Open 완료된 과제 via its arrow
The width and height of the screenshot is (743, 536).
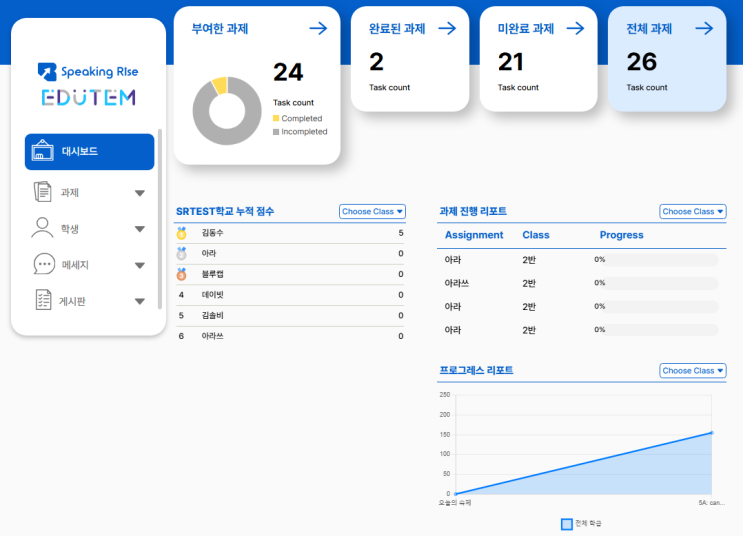pyautogui.click(x=447, y=28)
